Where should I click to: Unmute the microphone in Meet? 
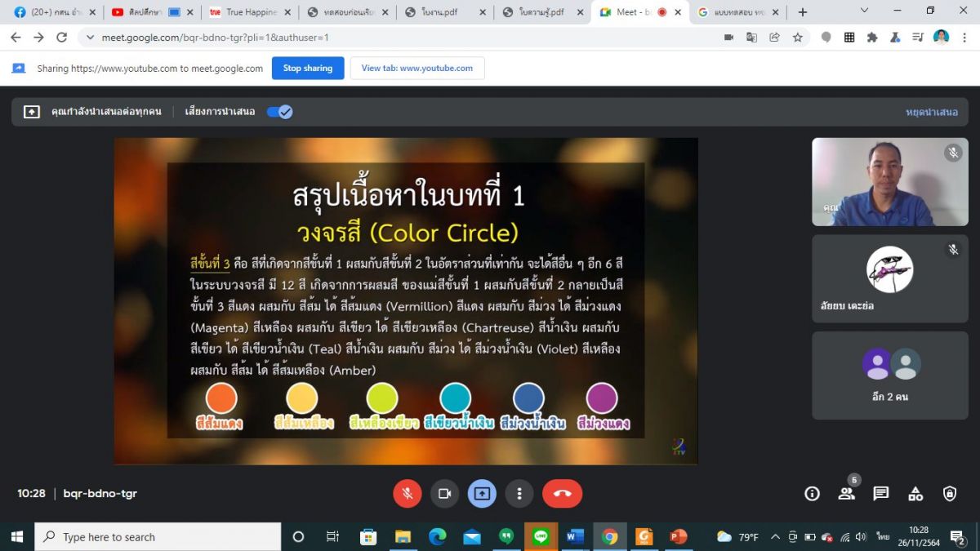pyautogui.click(x=407, y=493)
